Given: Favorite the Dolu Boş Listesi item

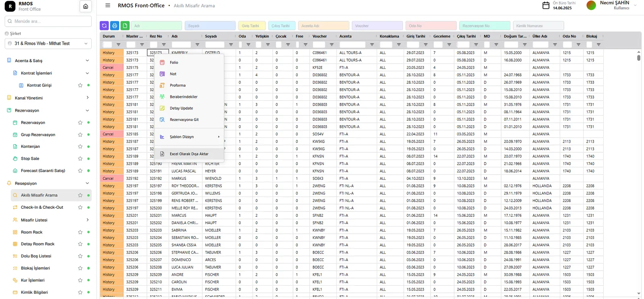Looking at the screenshot, I should [x=80, y=256].
